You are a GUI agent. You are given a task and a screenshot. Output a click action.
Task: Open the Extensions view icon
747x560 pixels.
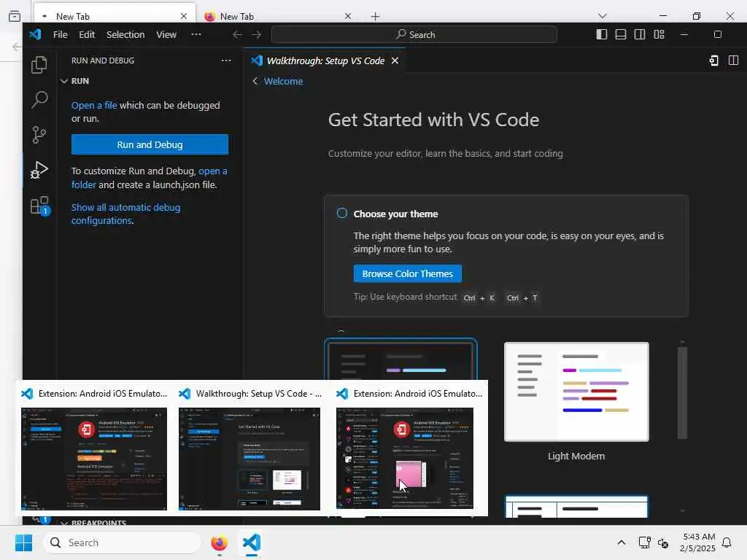pos(40,206)
